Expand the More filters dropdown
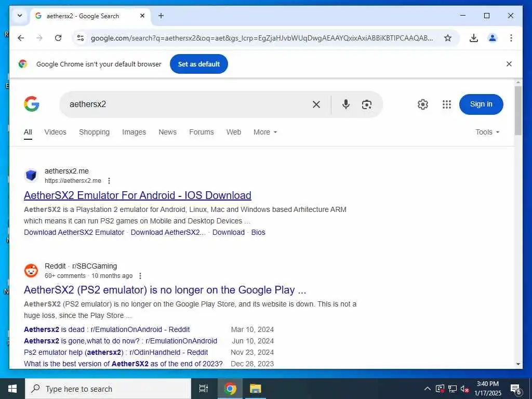532x399 pixels. point(265,132)
